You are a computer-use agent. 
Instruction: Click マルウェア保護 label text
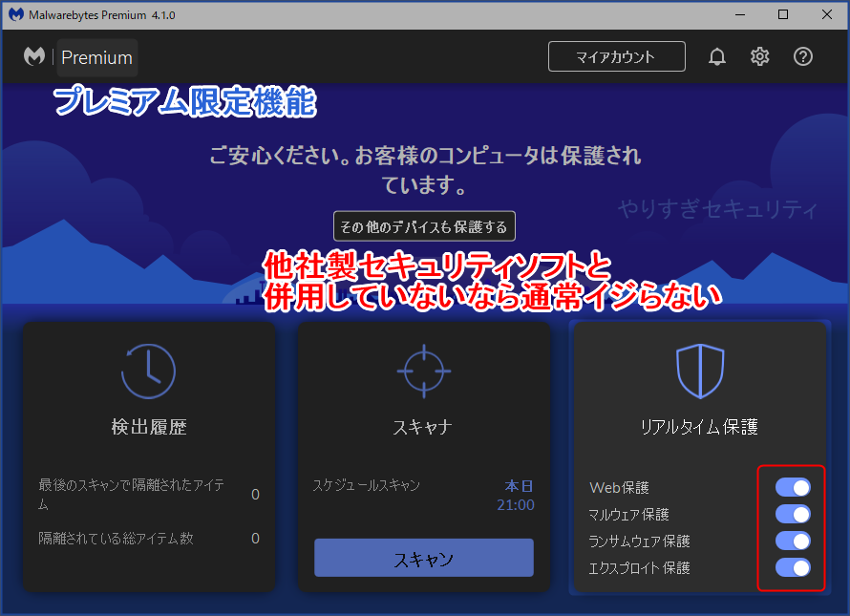pyautogui.click(x=628, y=514)
